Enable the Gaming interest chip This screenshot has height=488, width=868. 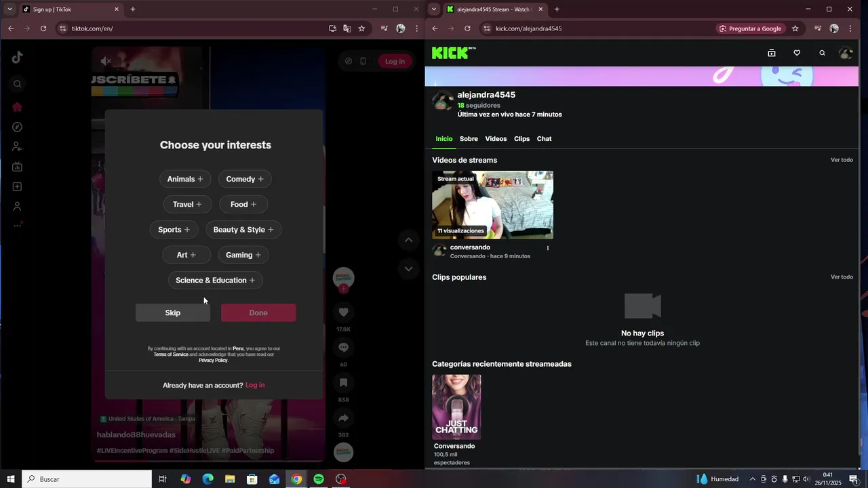click(x=243, y=255)
